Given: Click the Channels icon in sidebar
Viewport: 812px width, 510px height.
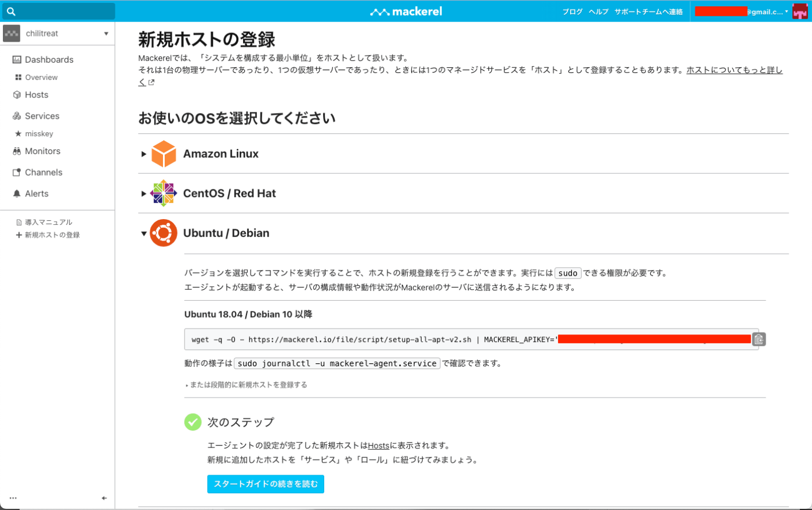Looking at the screenshot, I should tap(17, 173).
